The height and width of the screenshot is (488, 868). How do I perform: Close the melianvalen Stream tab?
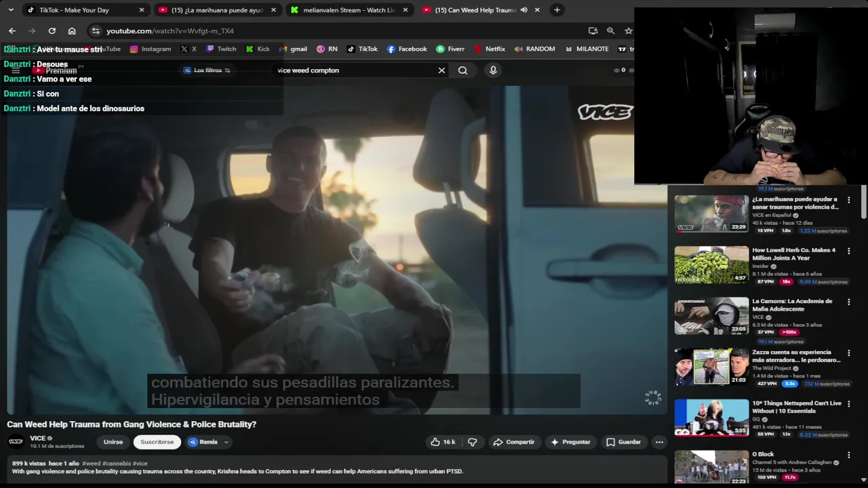pos(406,10)
